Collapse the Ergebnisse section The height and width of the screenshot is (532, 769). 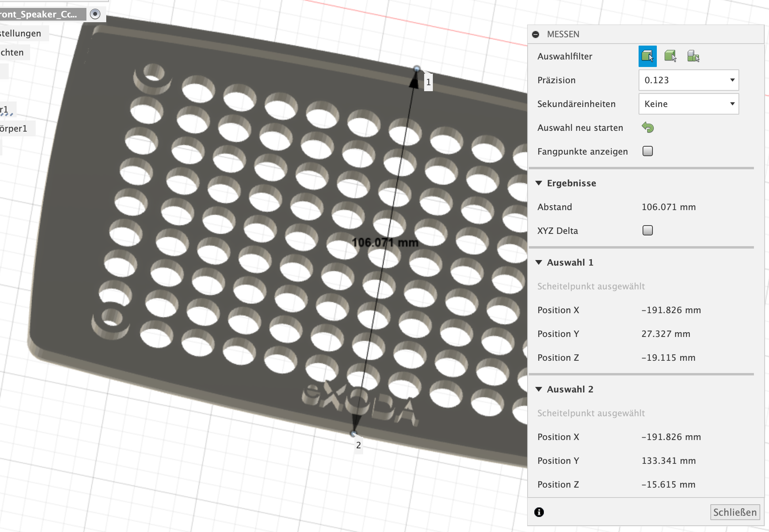tap(539, 183)
